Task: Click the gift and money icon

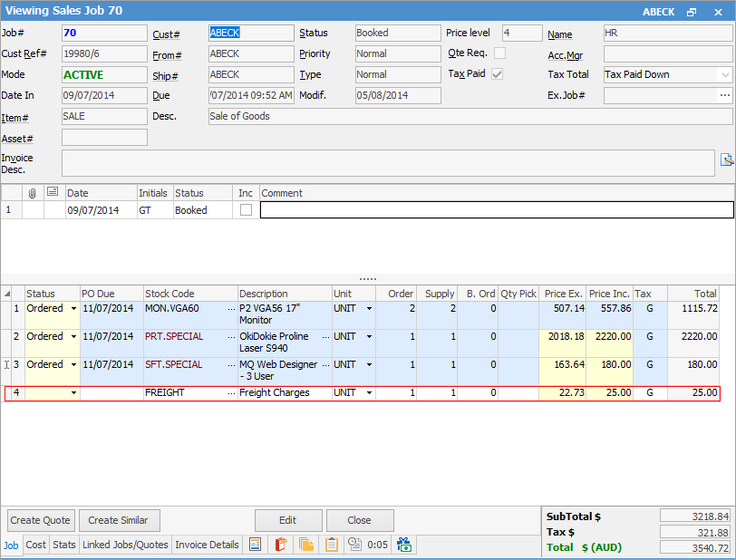Action: 404,545
